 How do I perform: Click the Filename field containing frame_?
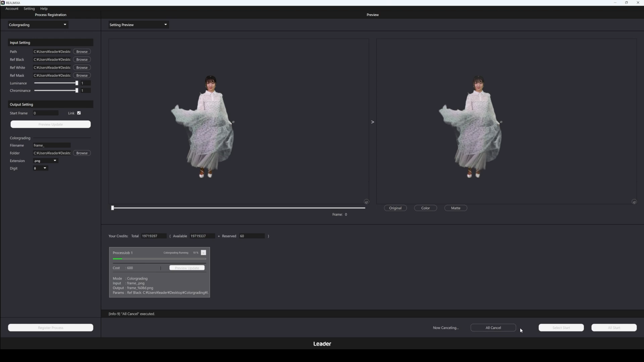(52, 145)
